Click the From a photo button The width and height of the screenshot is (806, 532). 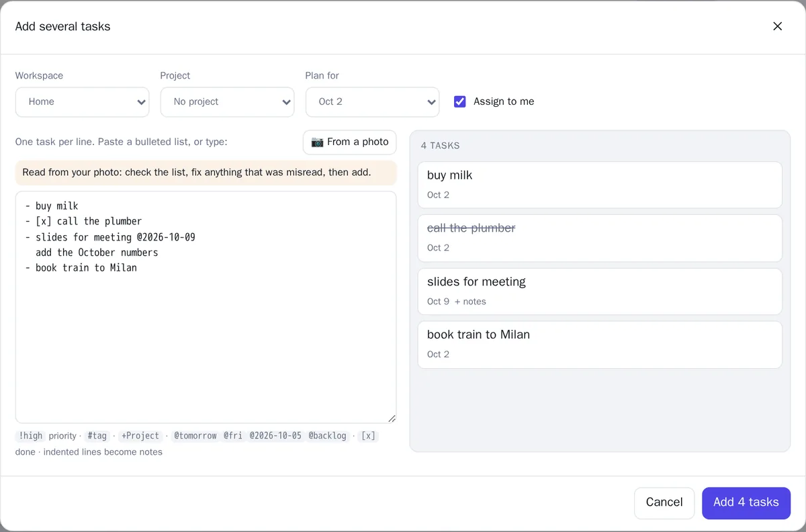[350, 142]
